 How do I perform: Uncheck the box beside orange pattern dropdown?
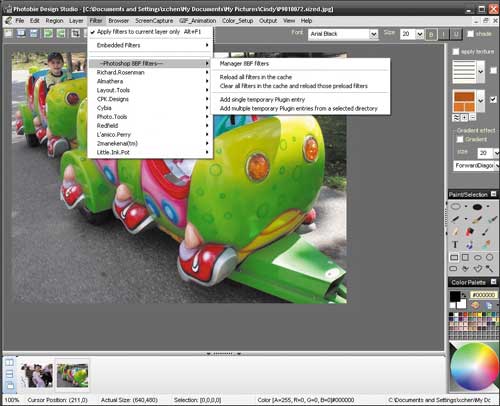493,99
